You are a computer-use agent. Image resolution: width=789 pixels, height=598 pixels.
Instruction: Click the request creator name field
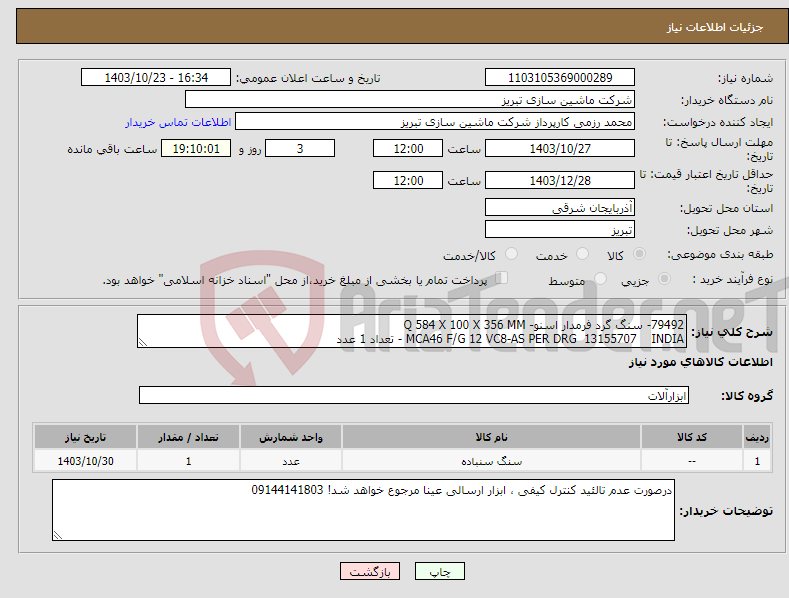coord(435,122)
